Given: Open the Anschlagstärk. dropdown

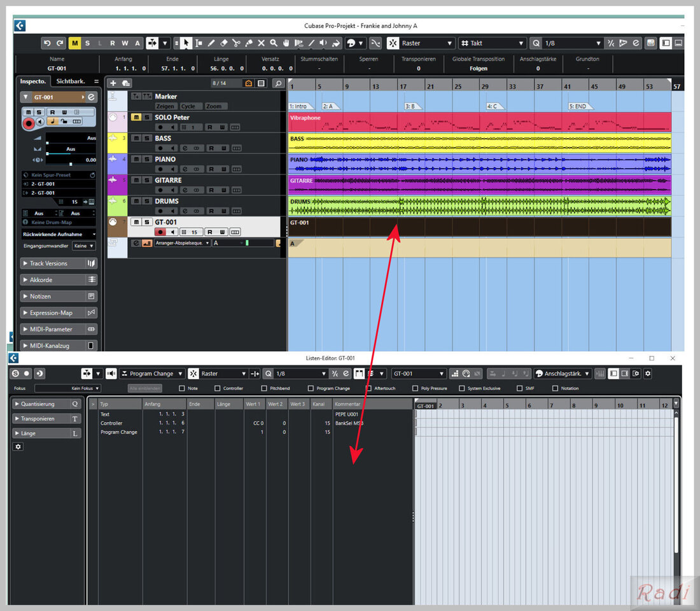Looking at the screenshot, I should [563, 374].
